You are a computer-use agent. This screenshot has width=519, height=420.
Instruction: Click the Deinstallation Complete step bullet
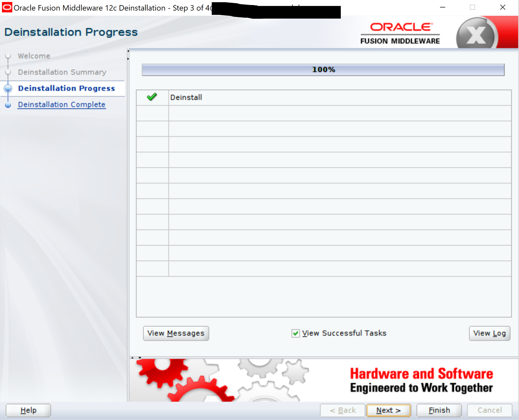(x=8, y=105)
